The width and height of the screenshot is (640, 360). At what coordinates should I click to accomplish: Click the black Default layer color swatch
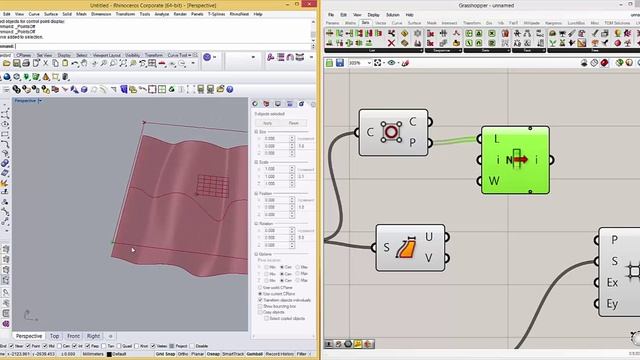(x=109, y=354)
